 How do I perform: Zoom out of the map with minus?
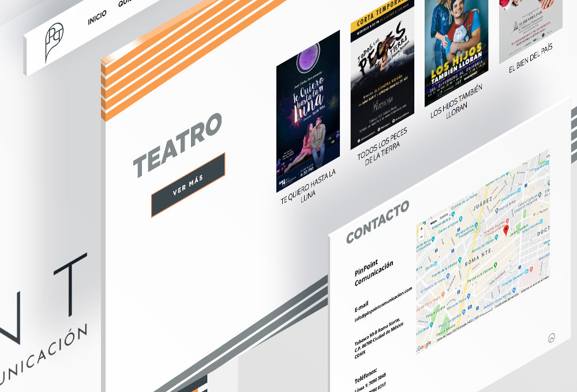pyautogui.click(x=421, y=237)
